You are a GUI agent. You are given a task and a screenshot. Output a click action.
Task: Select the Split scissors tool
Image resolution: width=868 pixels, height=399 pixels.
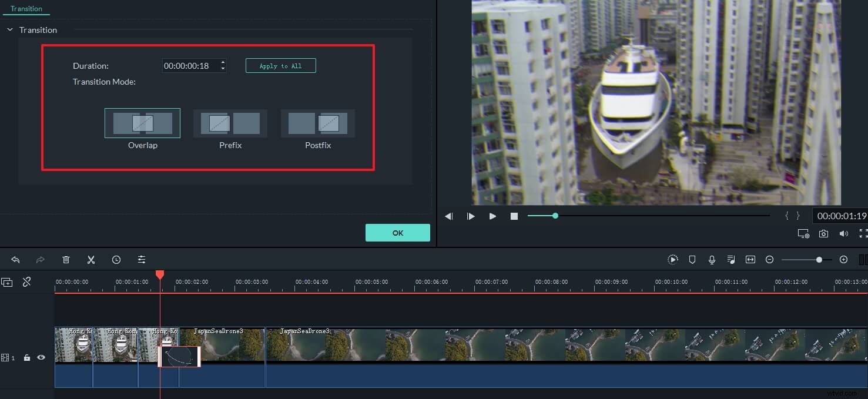click(x=91, y=259)
